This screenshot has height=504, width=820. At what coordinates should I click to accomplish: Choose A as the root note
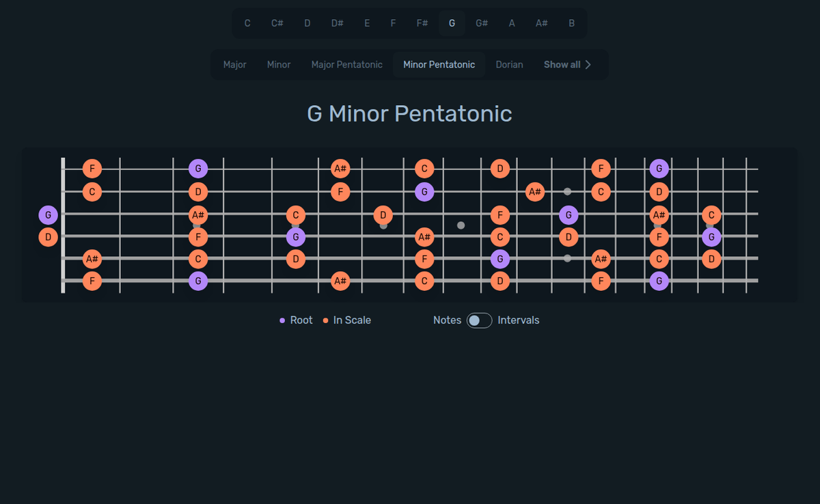[511, 23]
